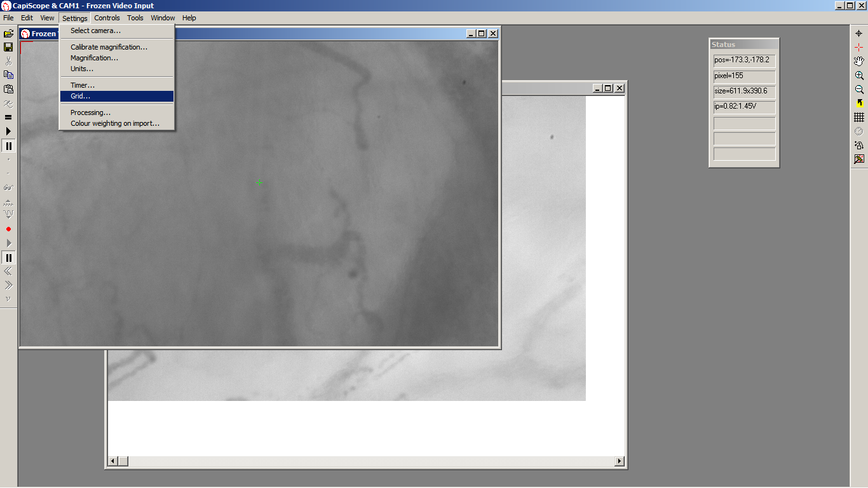Select the red dashed crosshair tool
The height and width of the screenshot is (488, 868).
(859, 47)
